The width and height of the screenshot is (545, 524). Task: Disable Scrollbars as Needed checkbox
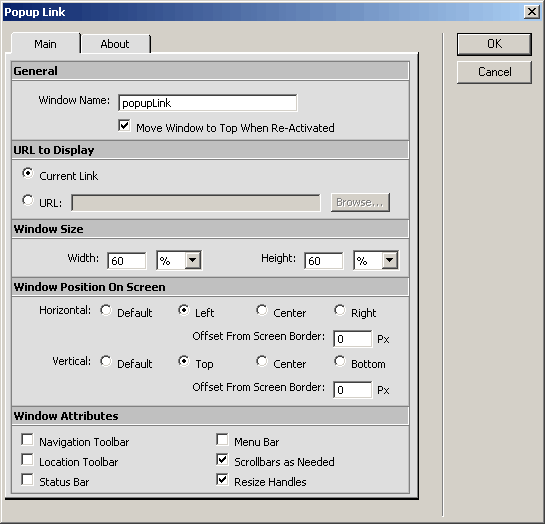tap(222, 459)
